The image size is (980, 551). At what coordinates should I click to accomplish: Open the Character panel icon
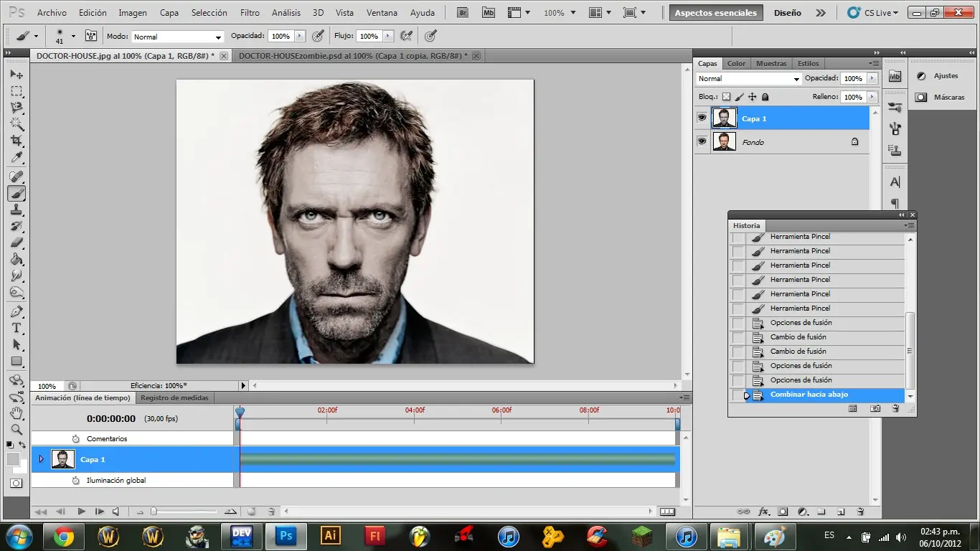895,182
